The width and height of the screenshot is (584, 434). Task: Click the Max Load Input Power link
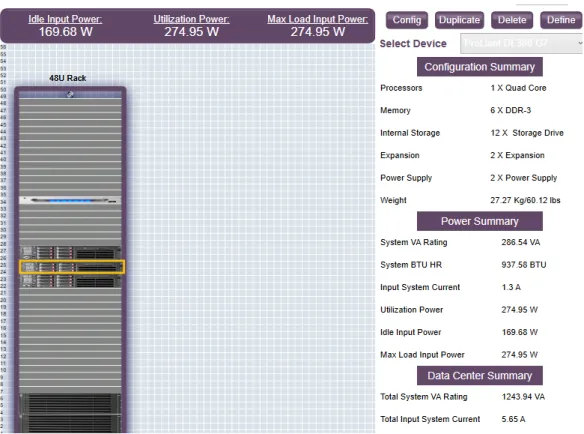tap(318, 19)
